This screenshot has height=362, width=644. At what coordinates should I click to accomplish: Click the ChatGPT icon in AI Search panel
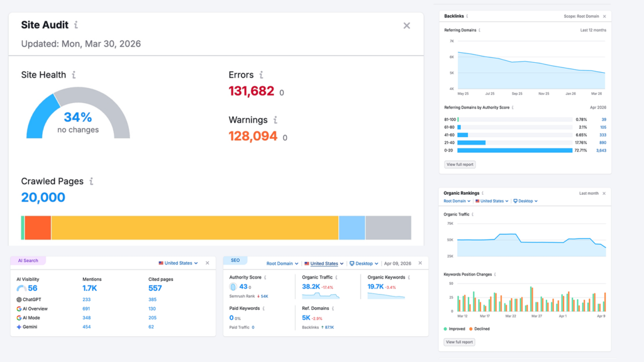[19, 299]
